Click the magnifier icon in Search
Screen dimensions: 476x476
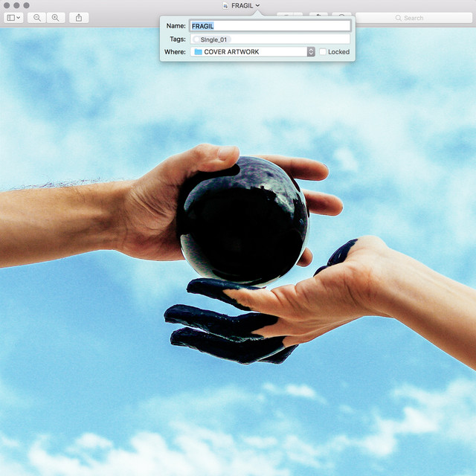pyautogui.click(x=399, y=17)
